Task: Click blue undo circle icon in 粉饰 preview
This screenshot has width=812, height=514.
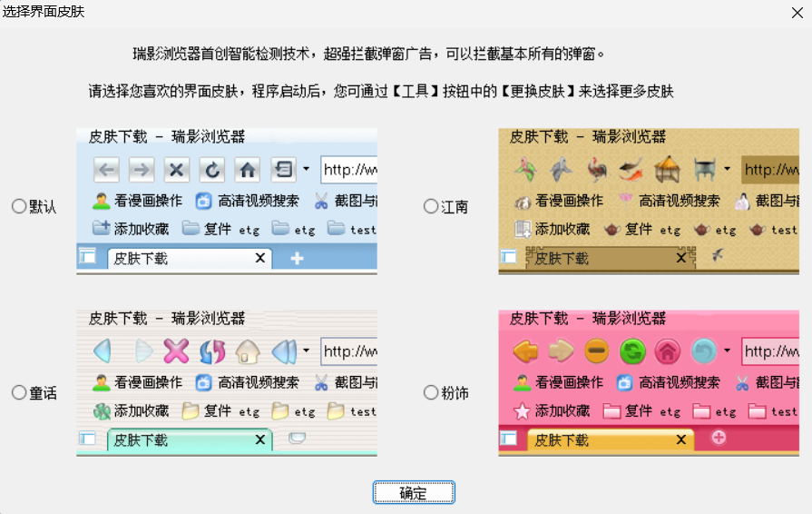Action: coord(704,351)
